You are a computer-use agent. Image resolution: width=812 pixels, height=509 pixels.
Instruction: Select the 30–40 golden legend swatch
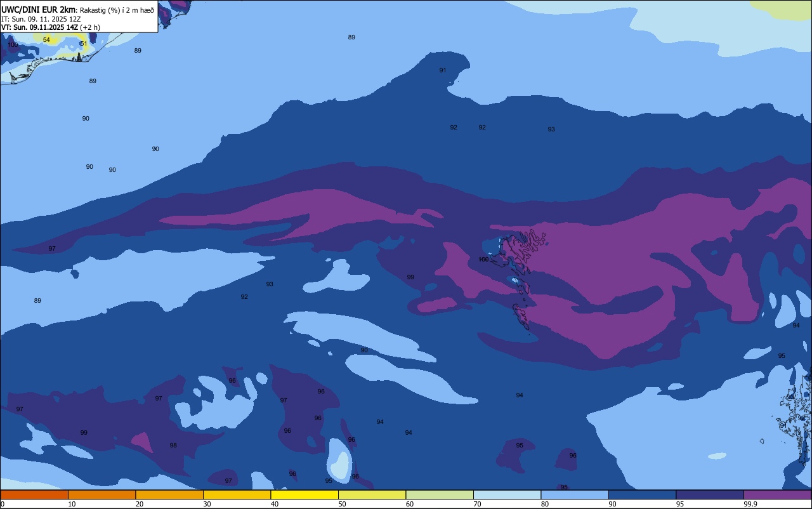(x=237, y=494)
